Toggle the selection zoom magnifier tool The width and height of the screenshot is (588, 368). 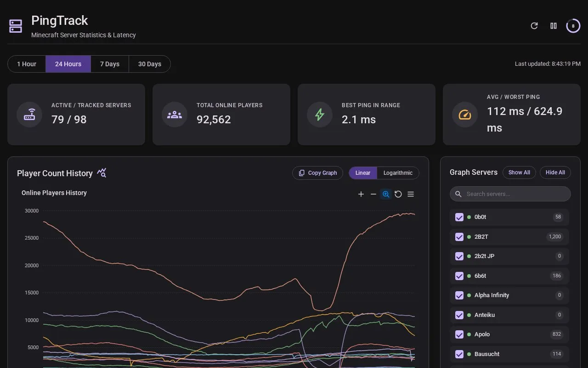click(x=386, y=194)
